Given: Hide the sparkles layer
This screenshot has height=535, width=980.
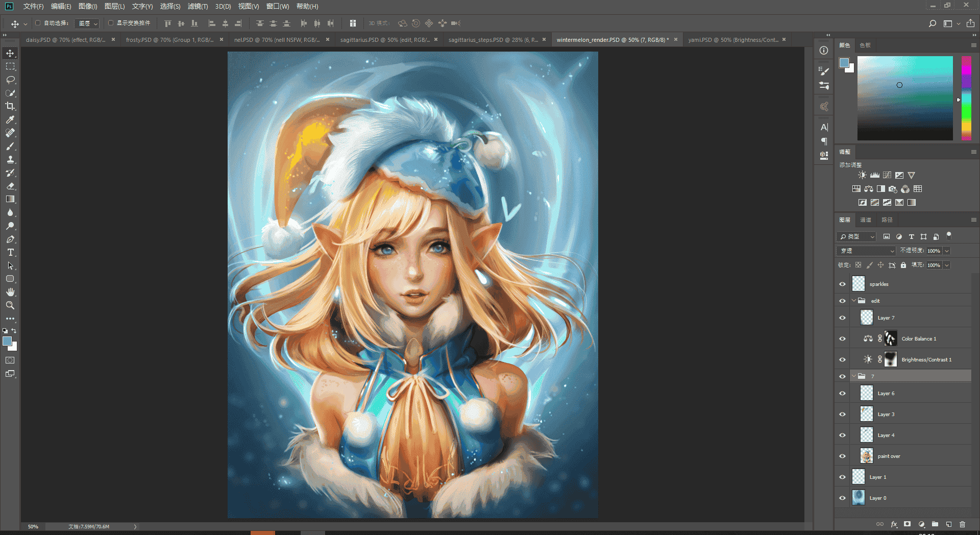Looking at the screenshot, I should [842, 284].
